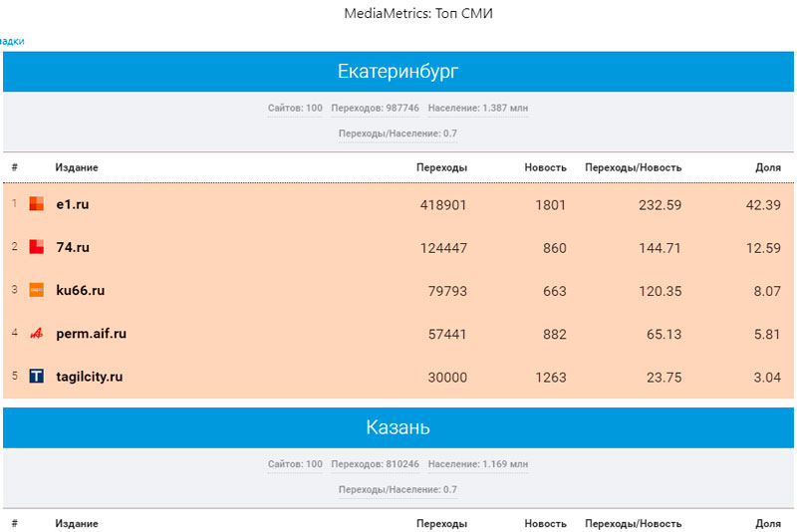The height and width of the screenshot is (532, 797).
Task: Sort Екатеринбург table by Доля column
Action: (767, 167)
